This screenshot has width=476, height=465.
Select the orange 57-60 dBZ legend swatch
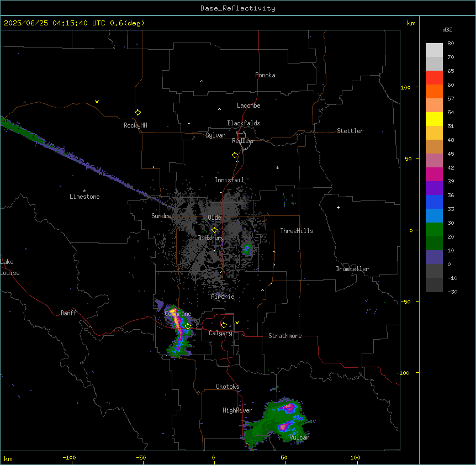click(434, 91)
